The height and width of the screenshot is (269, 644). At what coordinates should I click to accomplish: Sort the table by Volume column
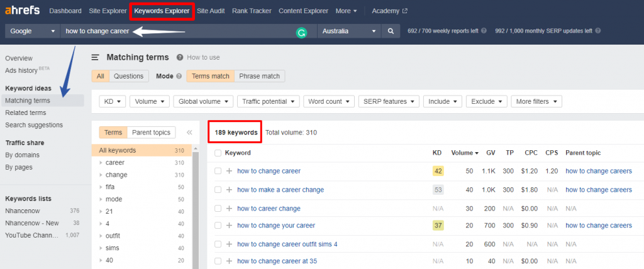[x=465, y=153]
